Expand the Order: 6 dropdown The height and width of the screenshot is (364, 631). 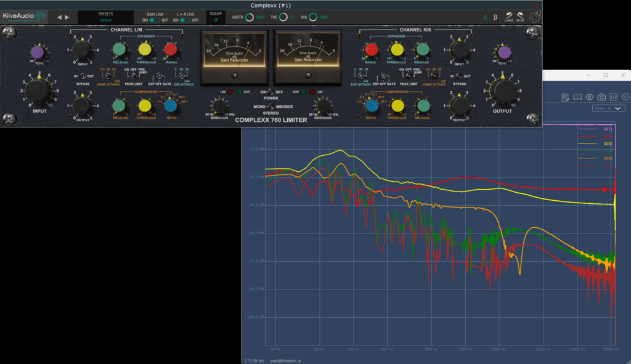[x=608, y=108]
